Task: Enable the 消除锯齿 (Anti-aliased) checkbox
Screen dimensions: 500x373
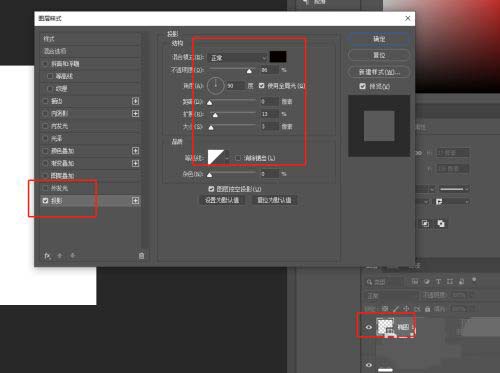Action: pos(238,158)
